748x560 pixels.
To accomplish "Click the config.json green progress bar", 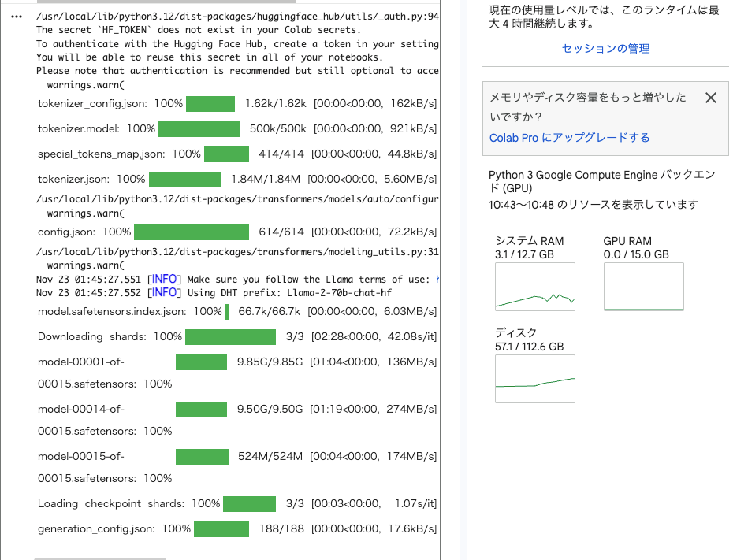I will (192, 232).
